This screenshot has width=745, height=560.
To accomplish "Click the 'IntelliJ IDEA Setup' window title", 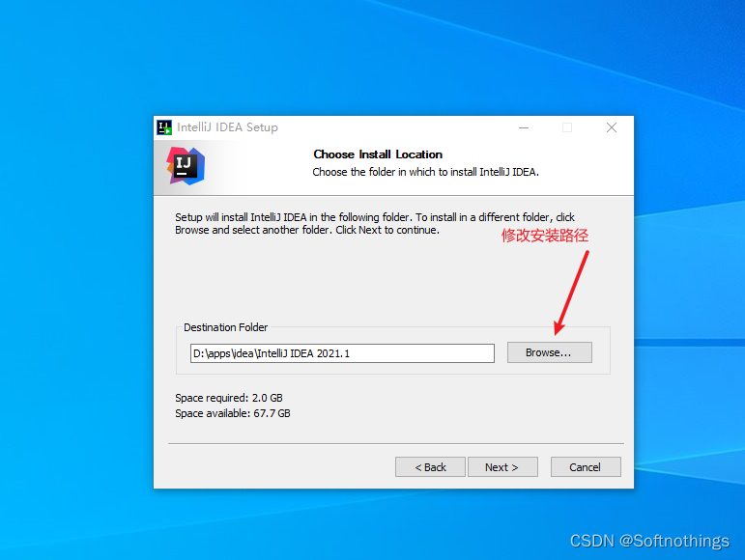I will click(228, 127).
